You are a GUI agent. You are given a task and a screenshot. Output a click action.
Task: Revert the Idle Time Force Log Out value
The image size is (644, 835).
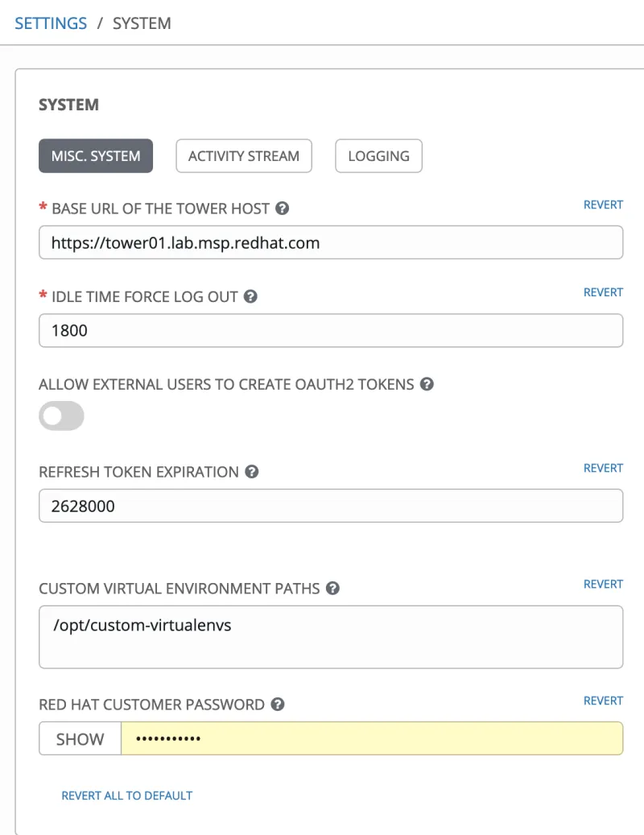[603, 292]
